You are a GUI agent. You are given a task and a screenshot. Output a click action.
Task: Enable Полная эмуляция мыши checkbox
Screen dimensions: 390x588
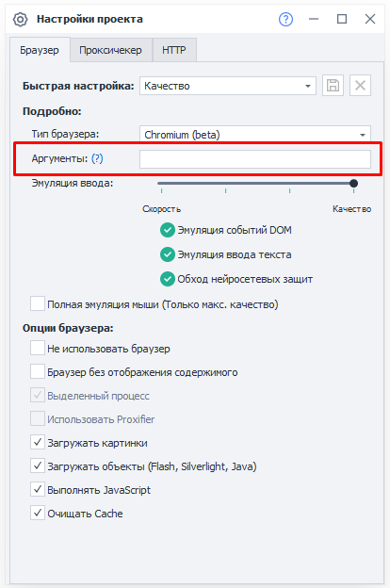[x=38, y=303]
